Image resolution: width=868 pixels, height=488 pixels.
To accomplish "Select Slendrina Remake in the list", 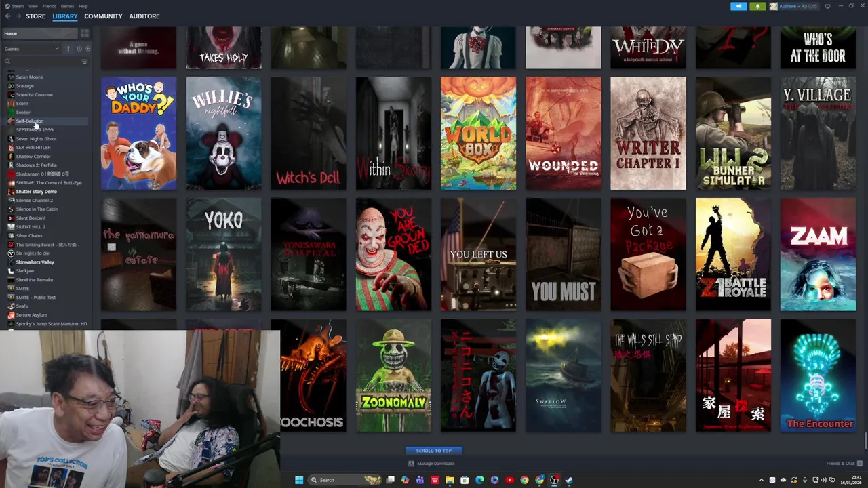I will [x=34, y=280].
